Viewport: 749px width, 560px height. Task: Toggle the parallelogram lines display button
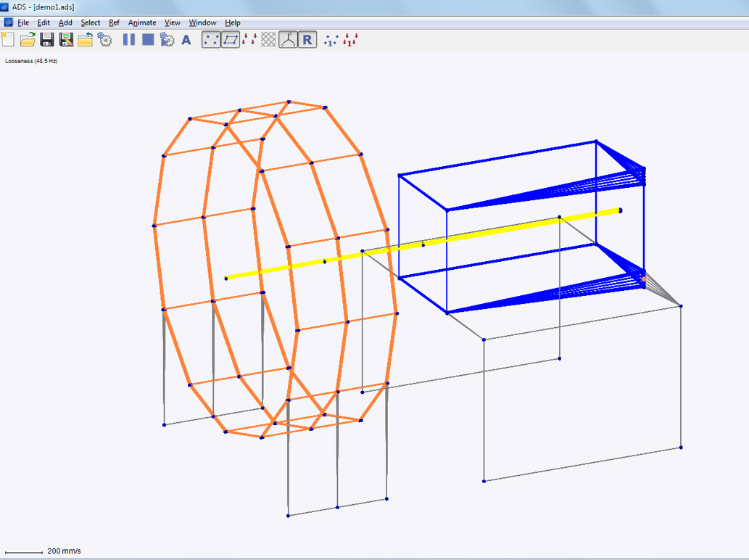tap(231, 40)
